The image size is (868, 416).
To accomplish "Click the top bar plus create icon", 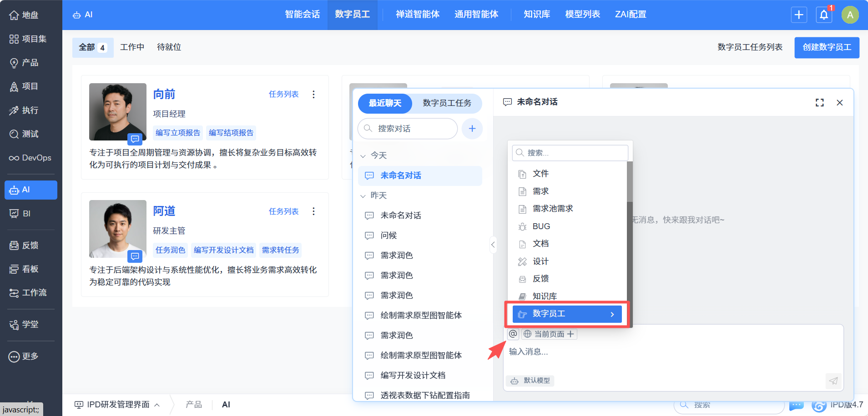I will click(799, 15).
